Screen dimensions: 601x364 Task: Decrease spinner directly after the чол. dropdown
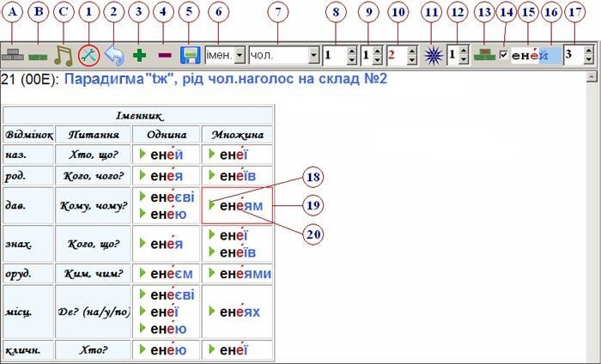click(x=352, y=60)
